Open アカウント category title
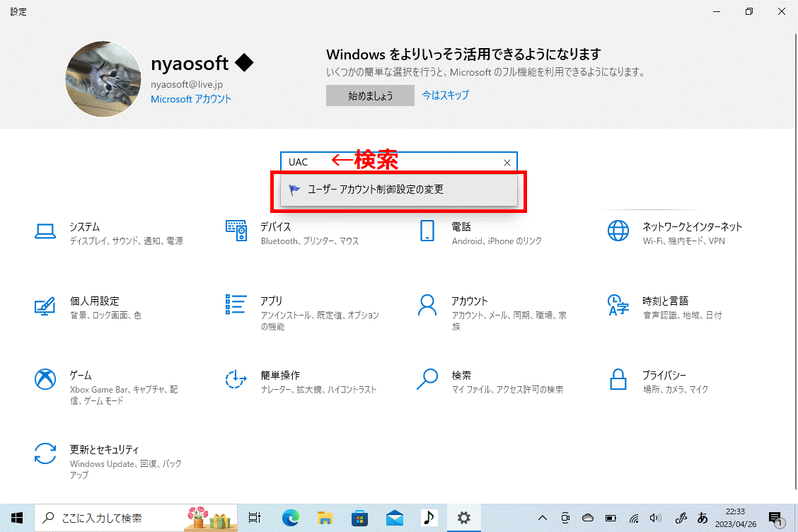Viewport: 798px width, 532px height. (470, 301)
